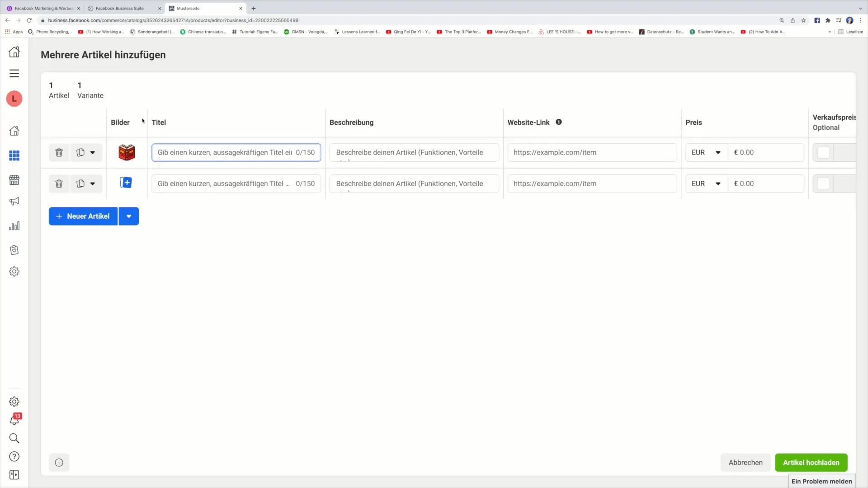Click first row Beschreibung field
The image size is (868, 488).
414,152
